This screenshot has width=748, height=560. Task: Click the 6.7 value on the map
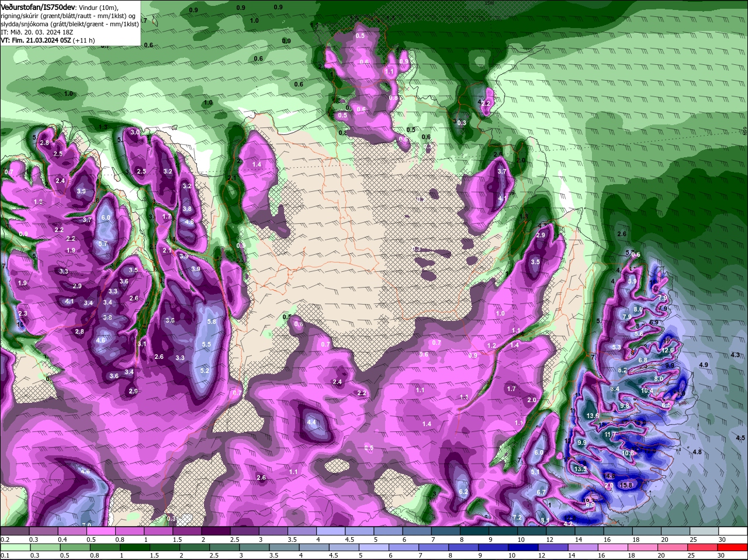pyautogui.click(x=541, y=492)
